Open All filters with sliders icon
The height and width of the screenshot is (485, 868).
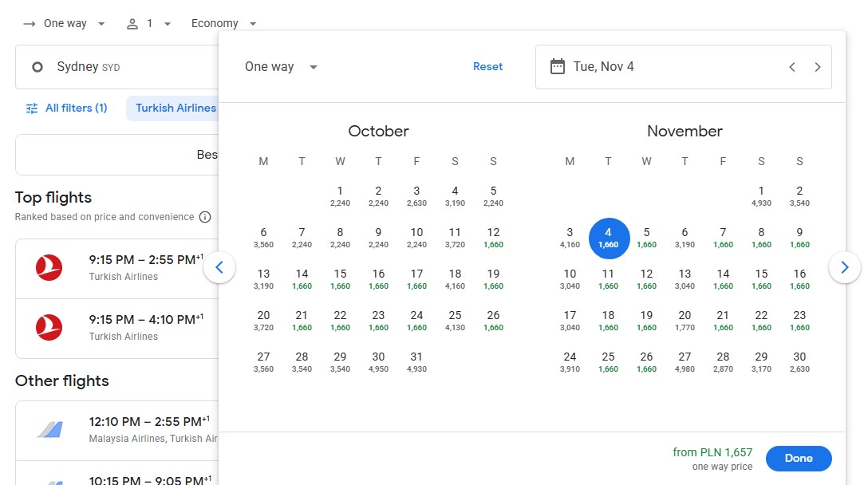(66, 108)
